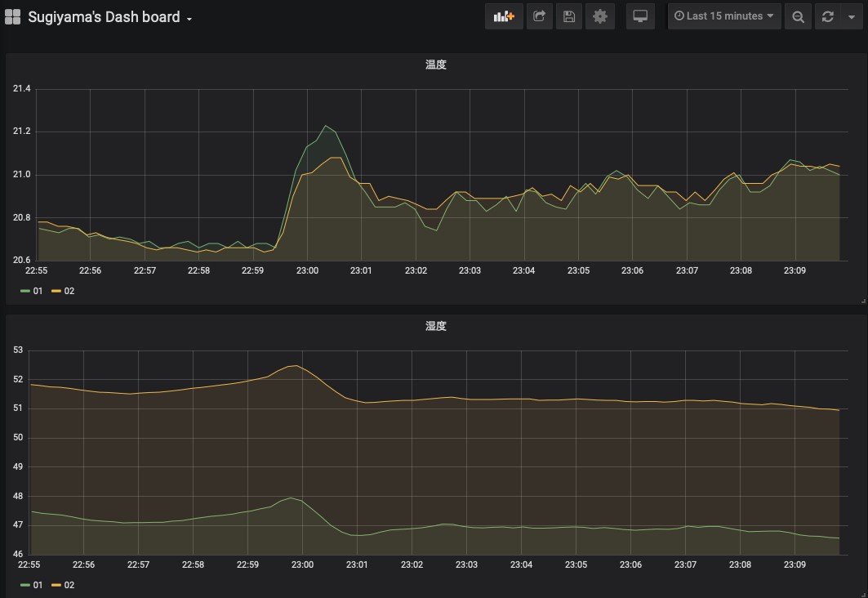Toggle series 01 in the 湿度 legend
The height and width of the screenshot is (598, 868).
tap(38, 585)
